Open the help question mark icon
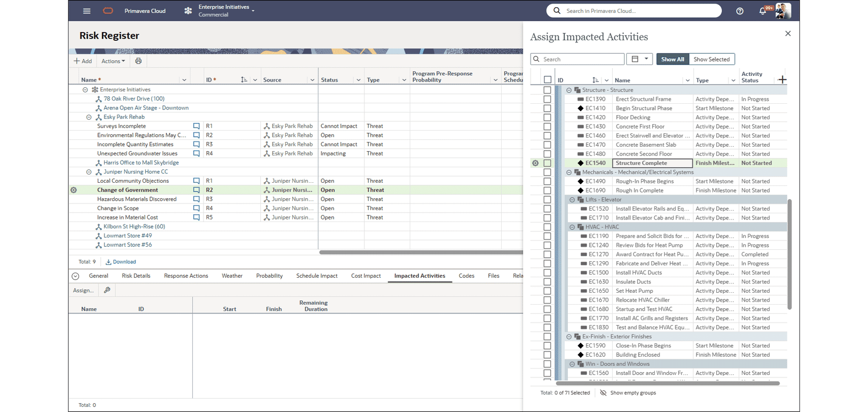The image size is (868, 412). (739, 11)
